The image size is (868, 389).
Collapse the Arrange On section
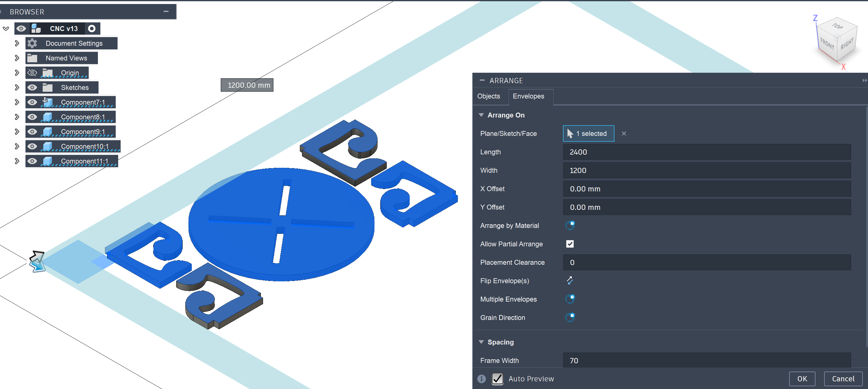tap(481, 115)
